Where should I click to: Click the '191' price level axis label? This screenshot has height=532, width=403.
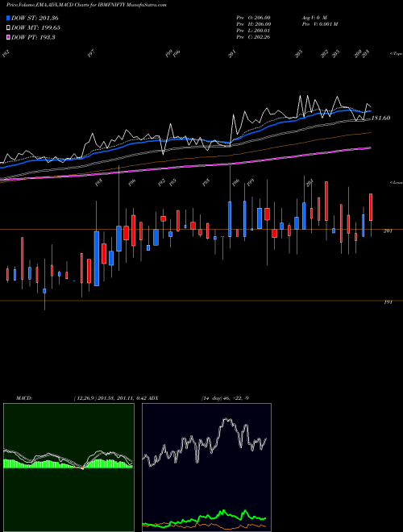coord(388,302)
